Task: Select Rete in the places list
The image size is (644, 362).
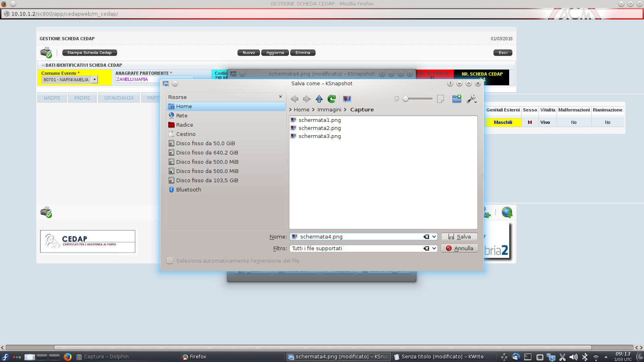Action: pos(226,115)
